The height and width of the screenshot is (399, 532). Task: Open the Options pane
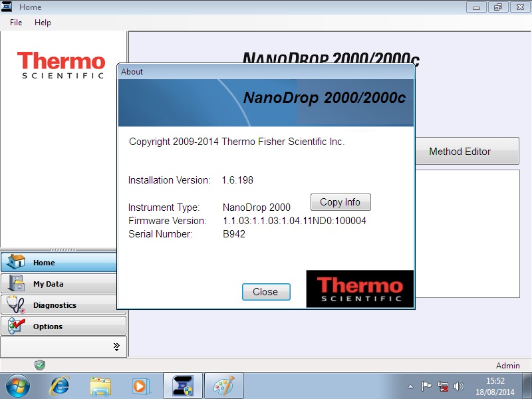coord(63,326)
